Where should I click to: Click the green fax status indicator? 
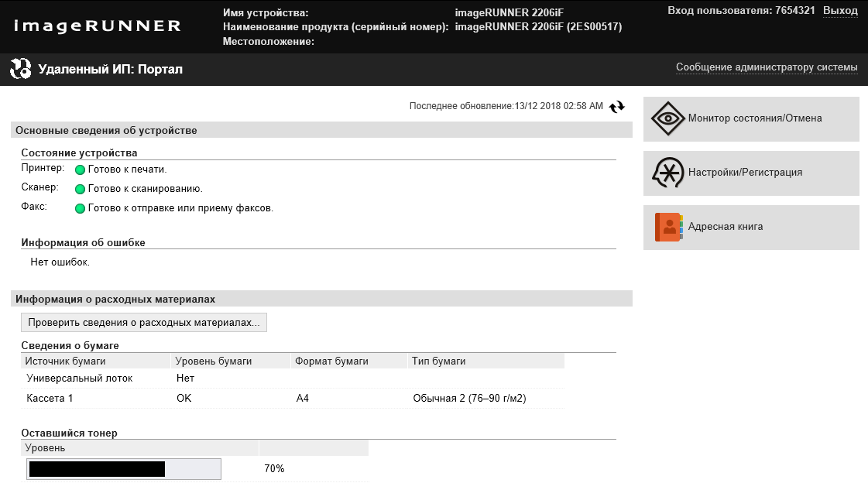click(x=80, y=208)
